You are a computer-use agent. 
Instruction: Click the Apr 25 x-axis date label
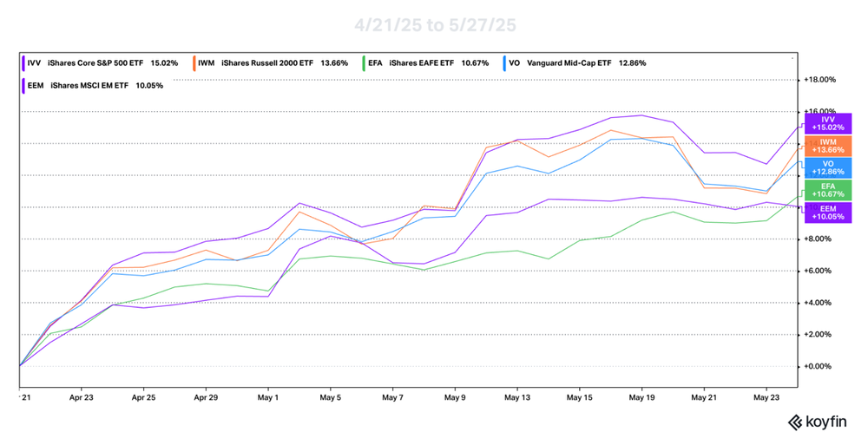click(x=143, y=397)
